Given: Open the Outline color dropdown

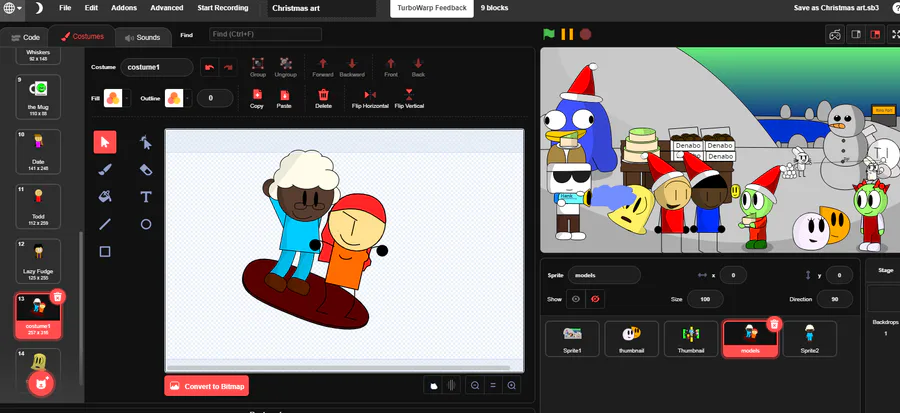Looking at the screenshot, I should (178, 98).
